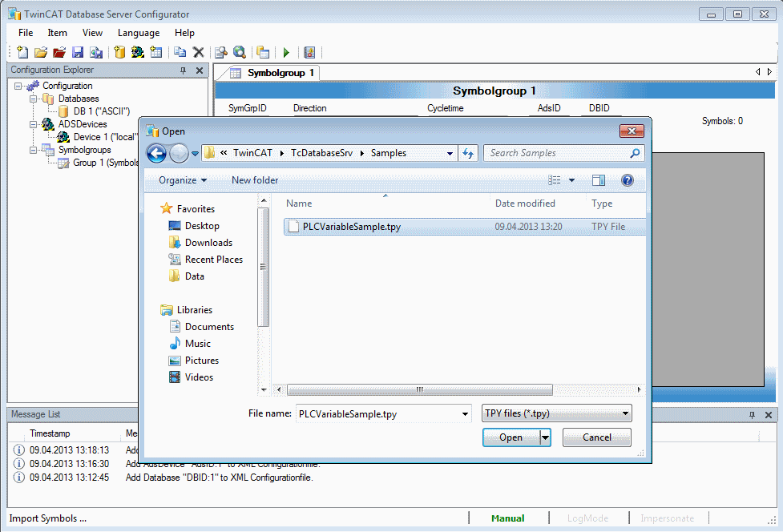
Task: Click the Add Database cylinder icon
Action: pos(120,52)
